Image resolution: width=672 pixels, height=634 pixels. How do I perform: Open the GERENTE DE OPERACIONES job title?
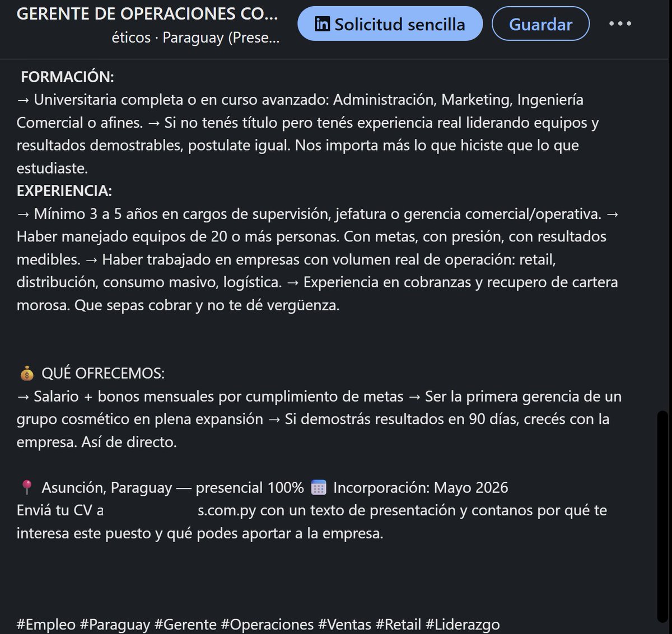coord(147,13)
